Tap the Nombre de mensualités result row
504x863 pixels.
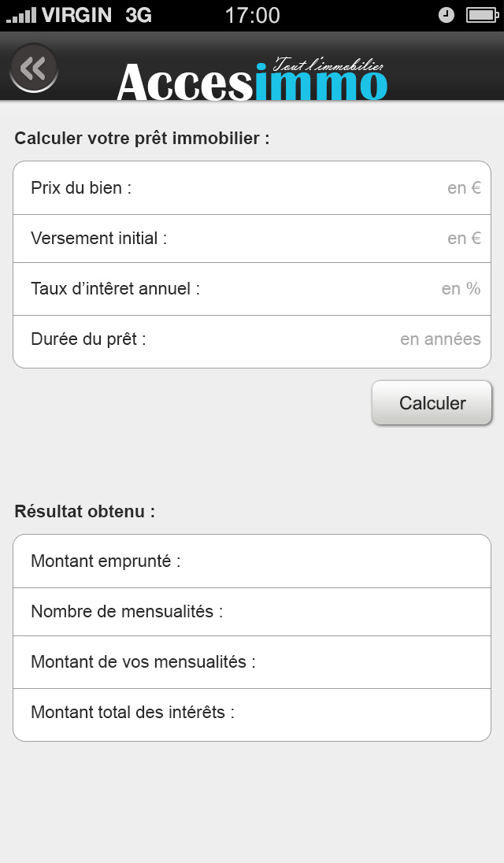tap(252, 612)
